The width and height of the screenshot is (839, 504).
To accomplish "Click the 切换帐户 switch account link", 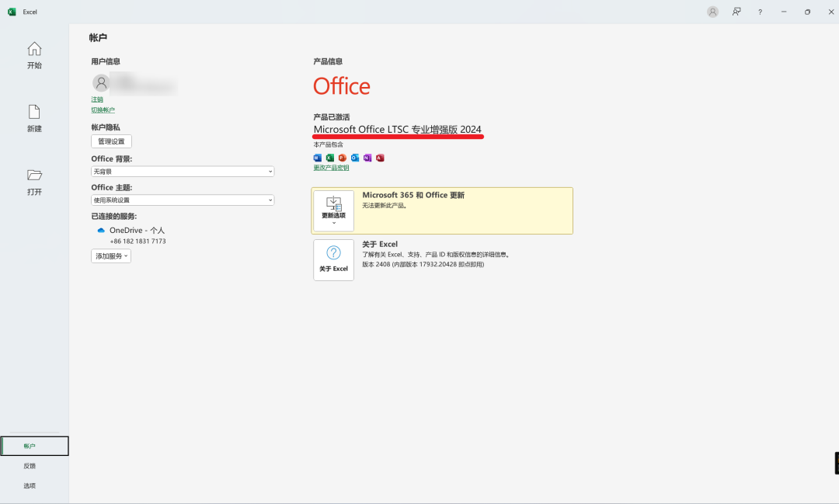I will [x=103, y=109].
